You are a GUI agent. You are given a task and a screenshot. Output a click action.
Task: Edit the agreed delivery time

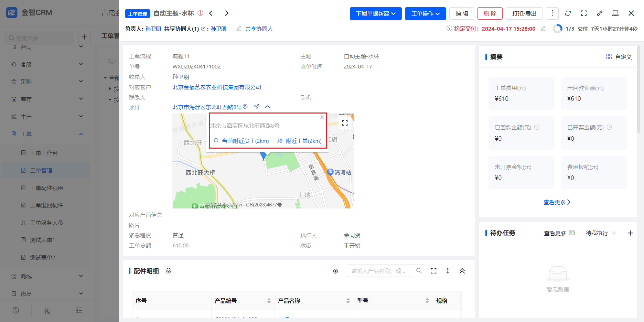544,29
